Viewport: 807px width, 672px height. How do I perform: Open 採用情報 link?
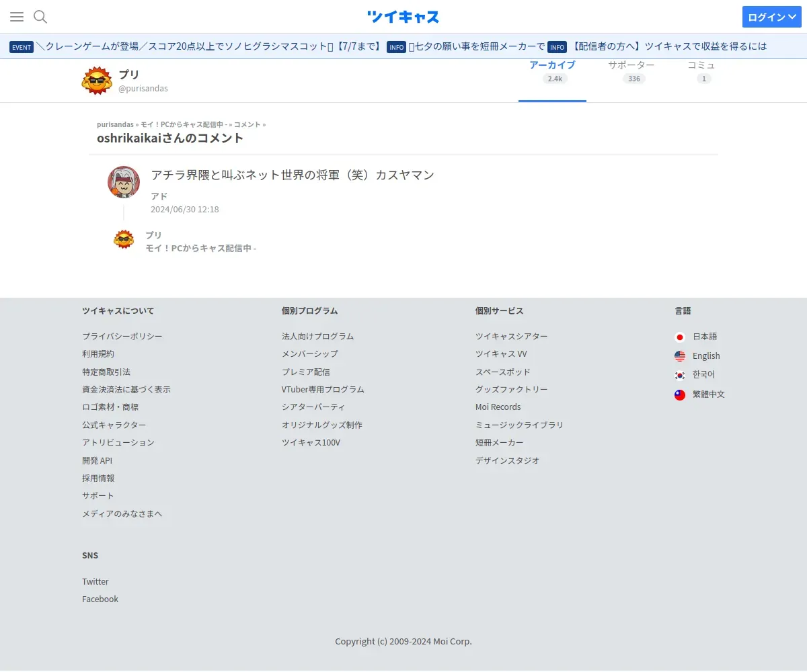point(98,478)
